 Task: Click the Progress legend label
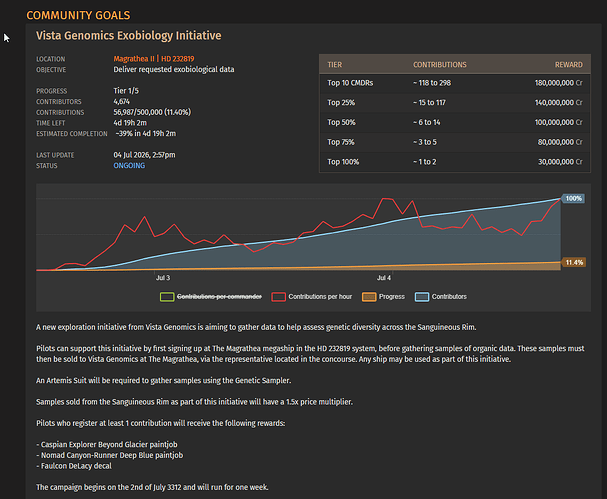coord(391,297)
